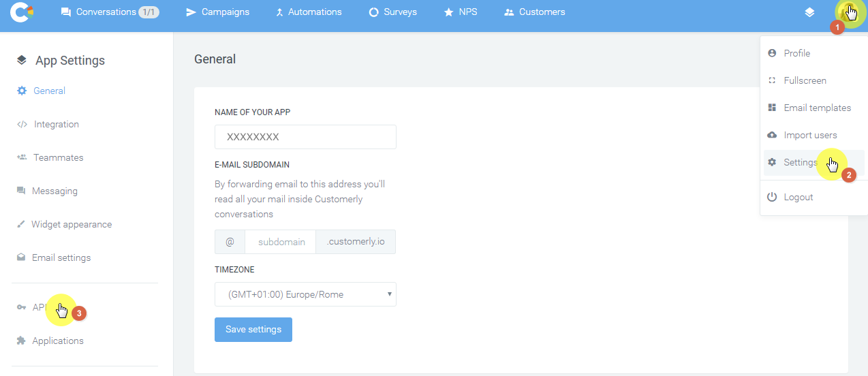The height and width of the screenshot is (376, 868).
Task: Click the layers apps icon in top bar
Action: [809, 12]
